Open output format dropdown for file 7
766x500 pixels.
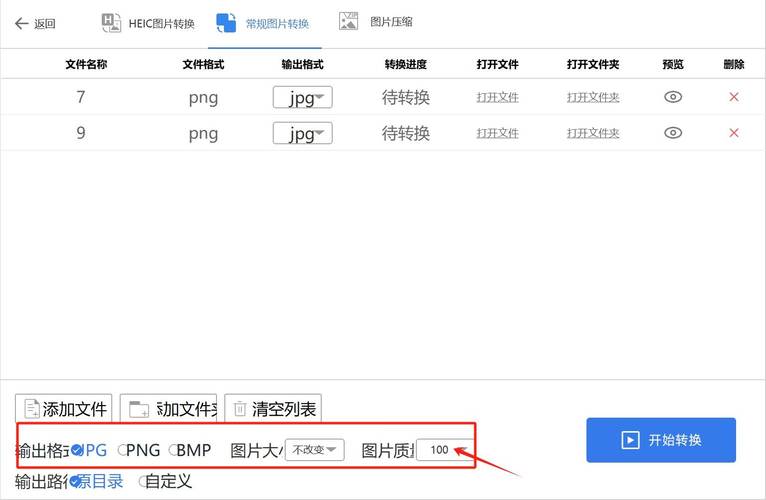(x=302, y=97)
